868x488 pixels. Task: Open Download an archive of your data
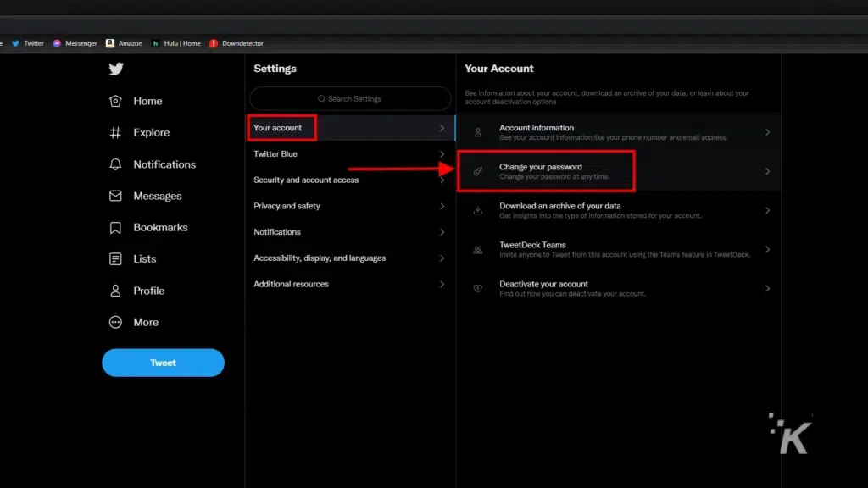pos(619,210)
